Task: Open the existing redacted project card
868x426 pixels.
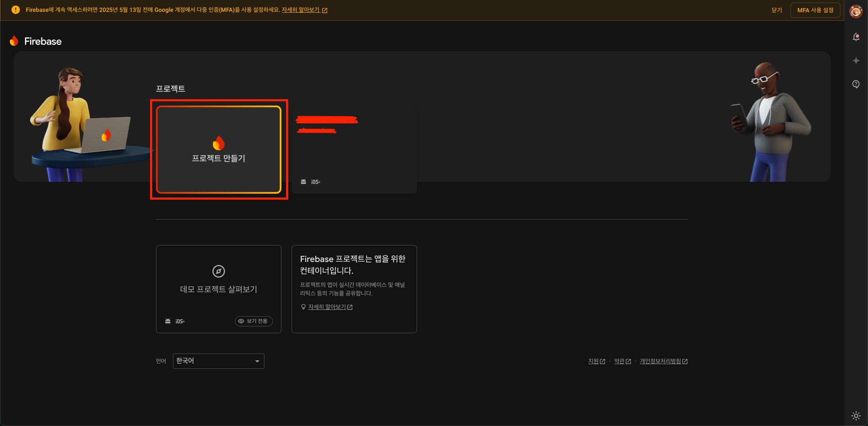Action: tap(354, 150)
